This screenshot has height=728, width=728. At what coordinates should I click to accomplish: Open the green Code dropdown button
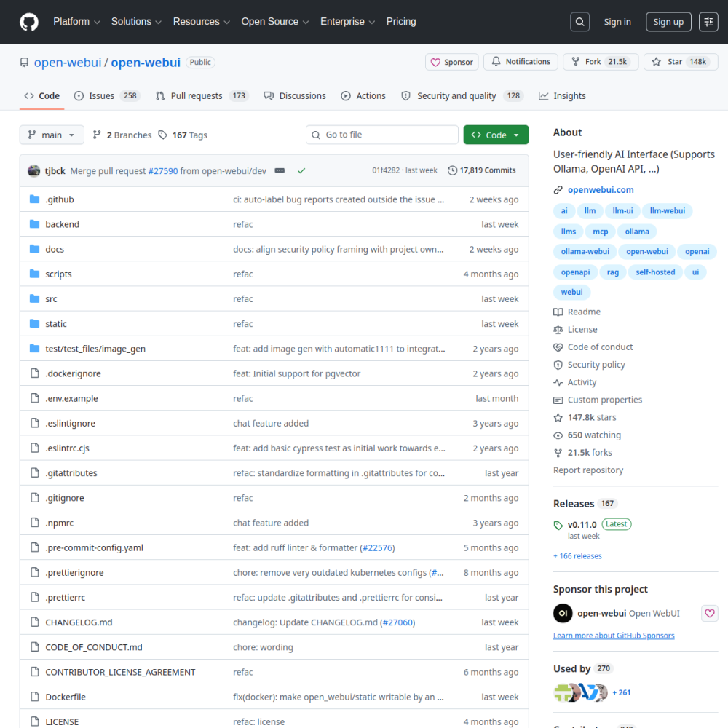point(496,135)
